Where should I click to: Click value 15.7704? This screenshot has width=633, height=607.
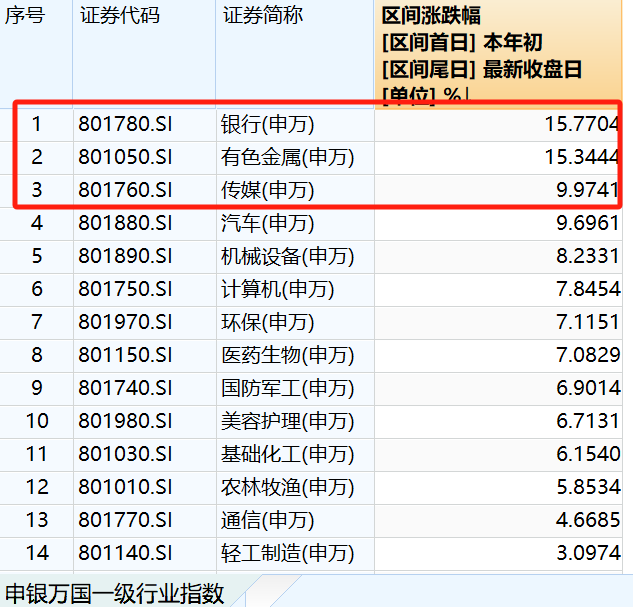(581, 124)
